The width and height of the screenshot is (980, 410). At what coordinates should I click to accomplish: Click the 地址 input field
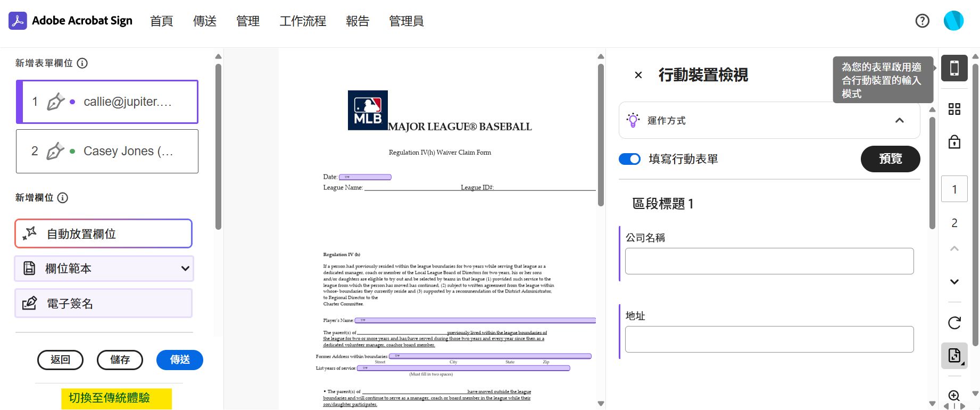tap(769, 339)
